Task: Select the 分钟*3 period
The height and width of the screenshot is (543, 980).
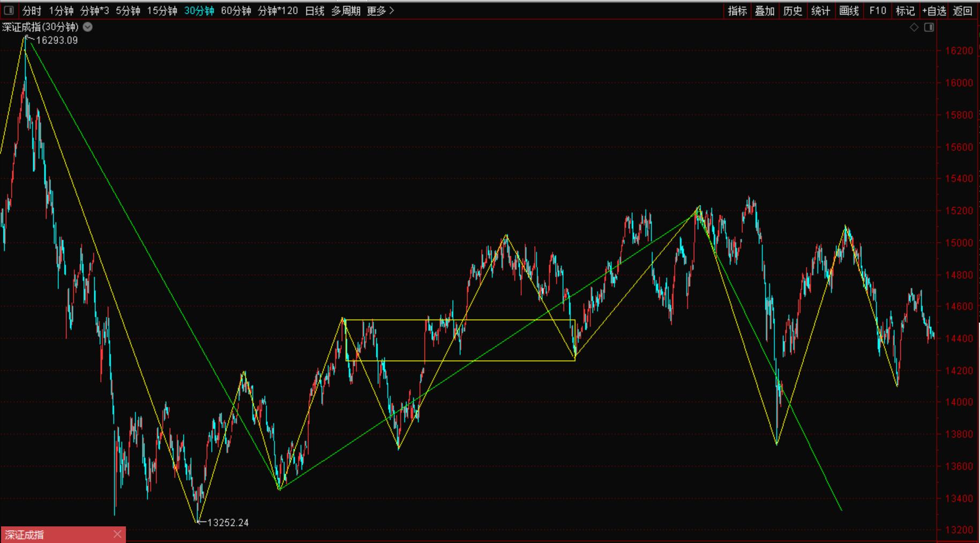Action: (95, 11)
